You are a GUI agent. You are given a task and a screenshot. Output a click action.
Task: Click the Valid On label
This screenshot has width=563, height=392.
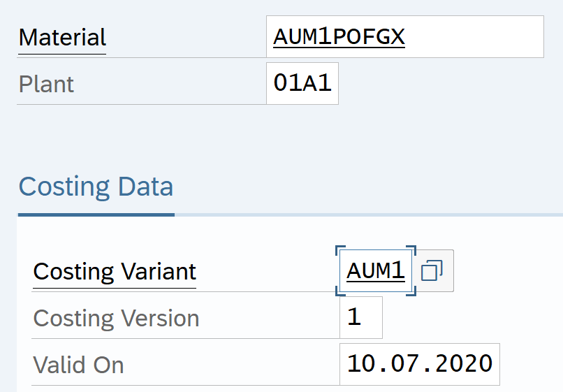78,365
